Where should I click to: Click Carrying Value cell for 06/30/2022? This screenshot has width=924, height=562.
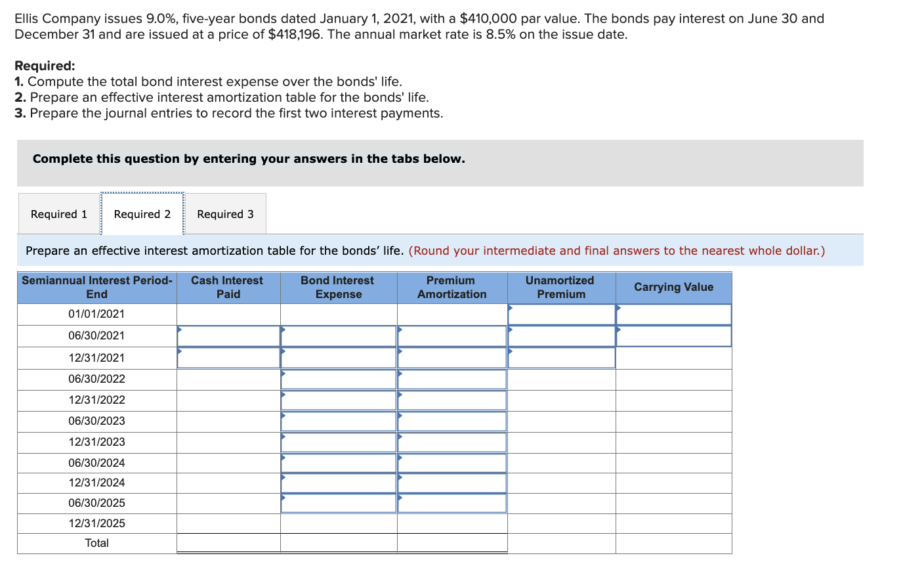(673, 379)
